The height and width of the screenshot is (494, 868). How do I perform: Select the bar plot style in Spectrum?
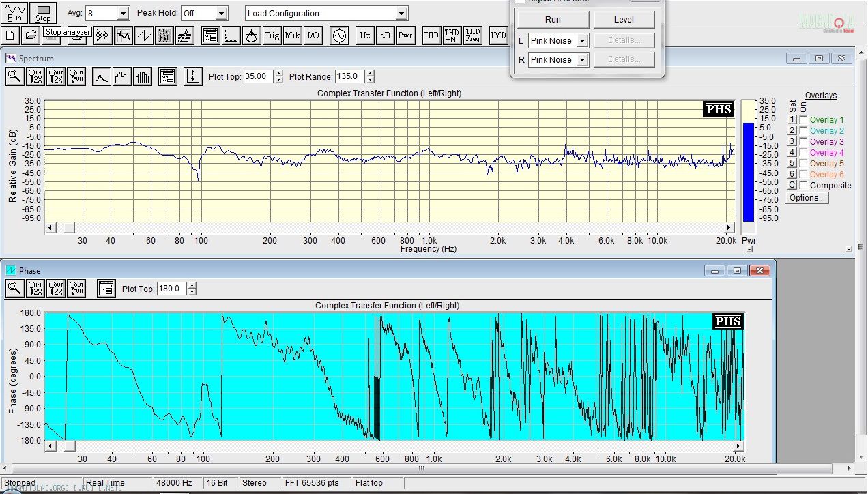[x=142, y=76]
